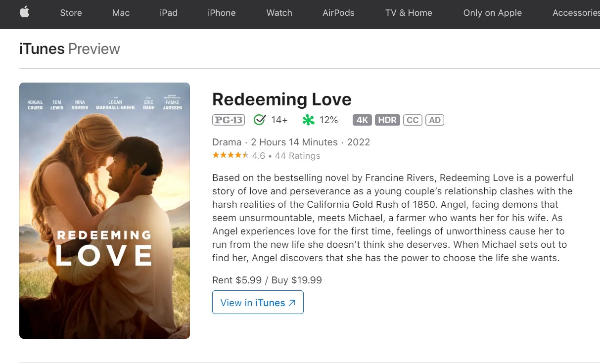Image resolution: width=600 pixels, height=364 pixels.
Task: Open TV & Home in navigation
Action: tap(409, 13)
